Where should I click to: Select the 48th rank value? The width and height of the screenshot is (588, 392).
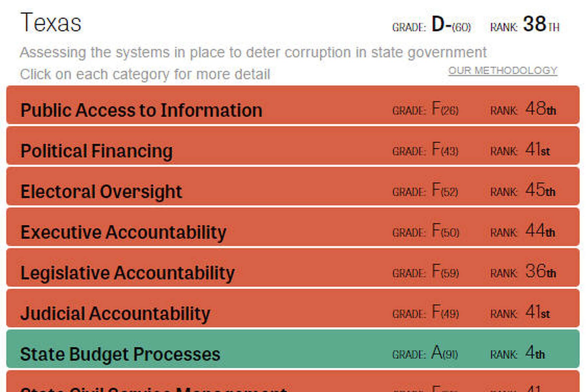click(x=540, y=109)
